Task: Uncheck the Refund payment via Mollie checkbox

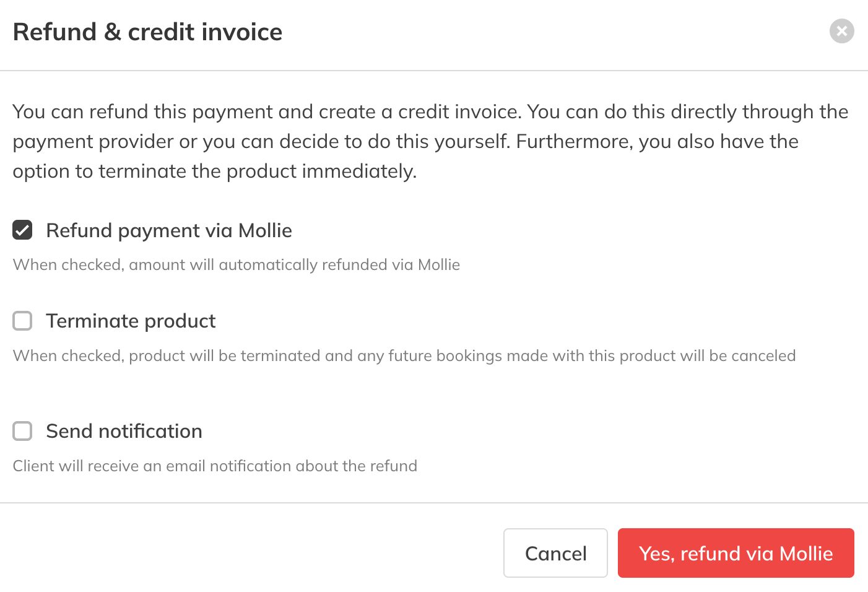Action: (23, 230)
